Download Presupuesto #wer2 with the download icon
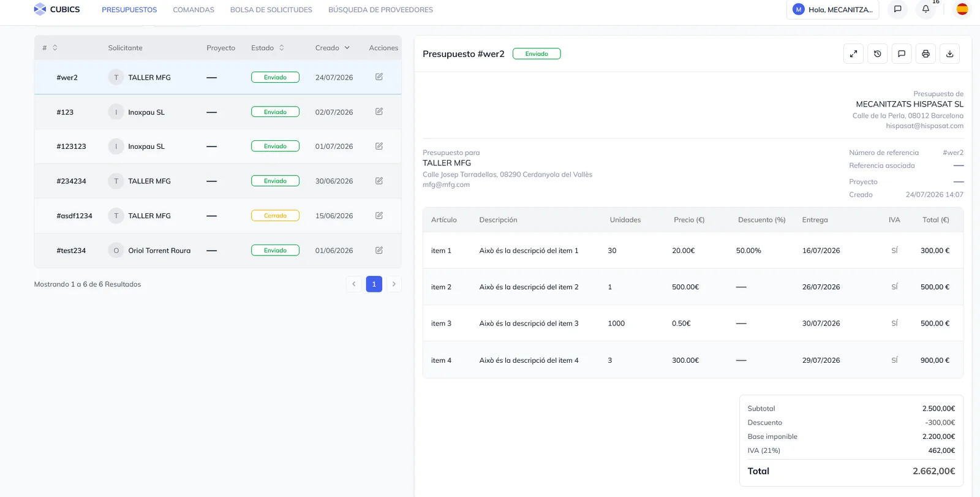This screenshot has width=980, height=497. coord(949,54)
